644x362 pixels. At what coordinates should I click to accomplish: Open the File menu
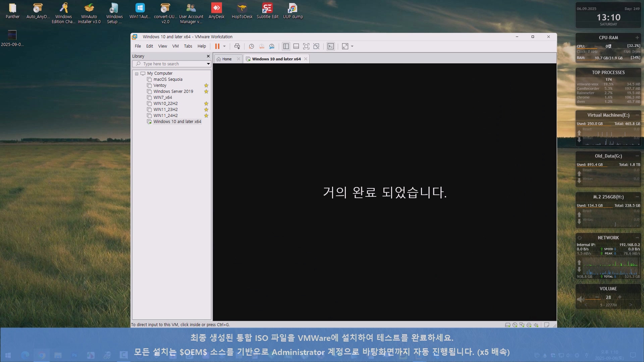138,46
